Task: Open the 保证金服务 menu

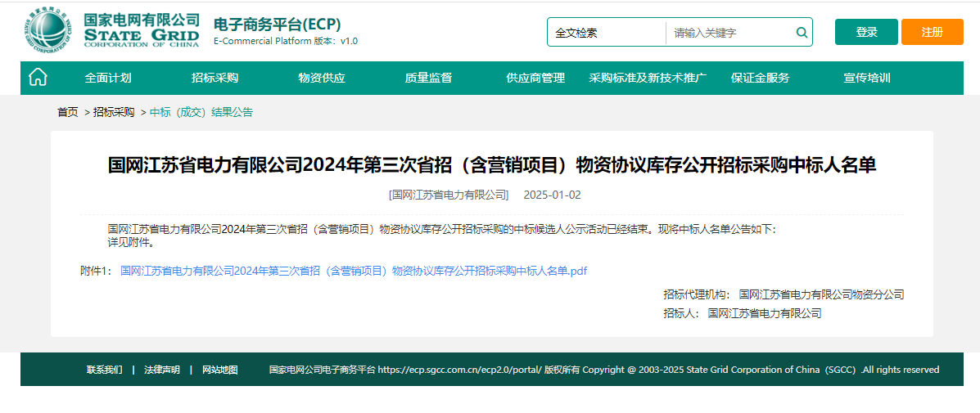Action: [x=760, y=78]
